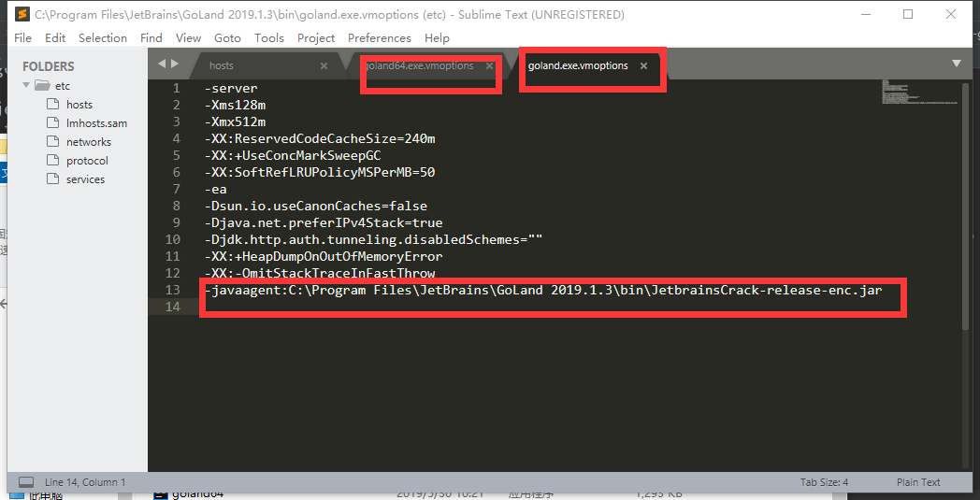This screenshot has width=980, height=500.
Task: Select the goland.exe.vmoptions tab
Action: coord(578,65)
